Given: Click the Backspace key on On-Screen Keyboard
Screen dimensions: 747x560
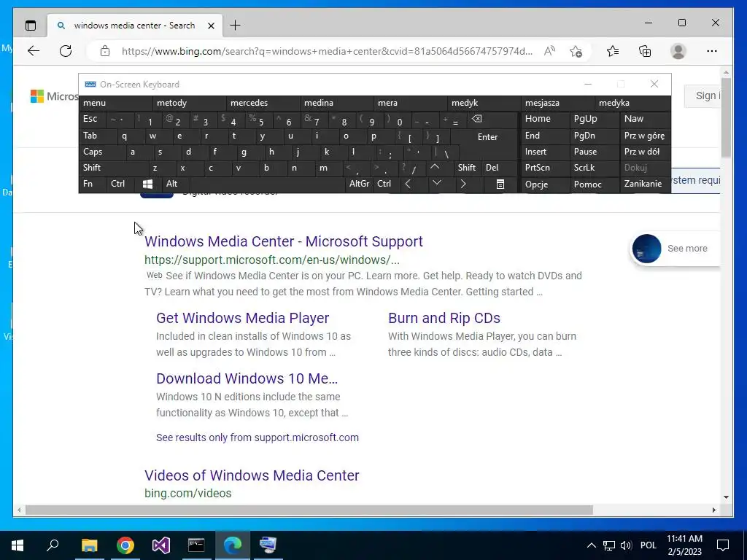Looking at the screenshot, I should coord(477,119).
